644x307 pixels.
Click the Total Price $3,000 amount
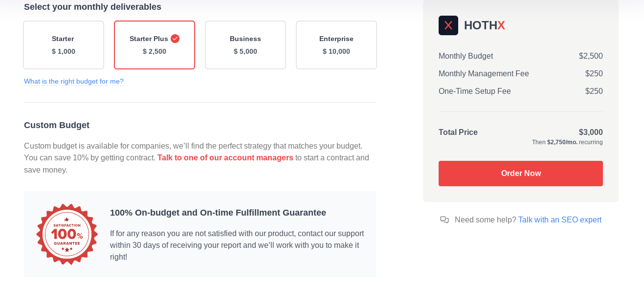pyautogui.click(x=591, y=132)
